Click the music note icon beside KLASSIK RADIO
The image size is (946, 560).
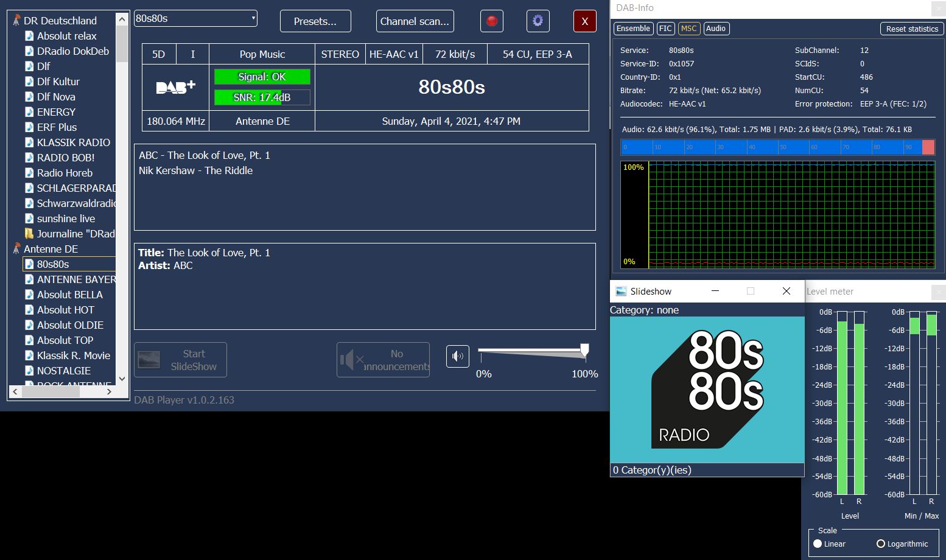[x=29, y=142]
